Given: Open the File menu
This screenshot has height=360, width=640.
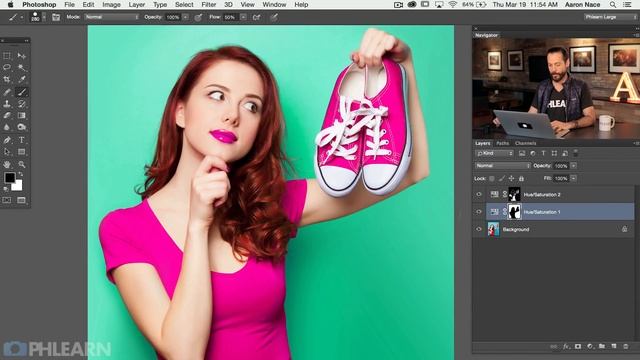Looking at the screenshot, I should (x=69, y=5).
